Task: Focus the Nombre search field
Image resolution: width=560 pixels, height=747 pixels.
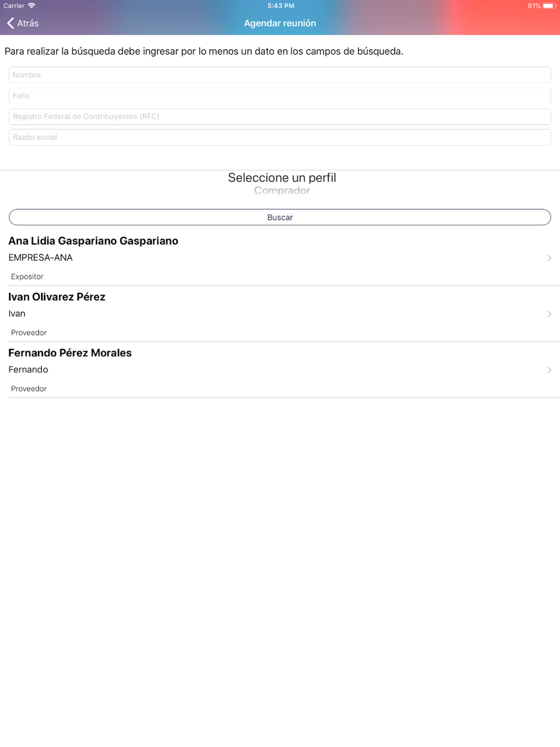Action: (x=280, y=75)
